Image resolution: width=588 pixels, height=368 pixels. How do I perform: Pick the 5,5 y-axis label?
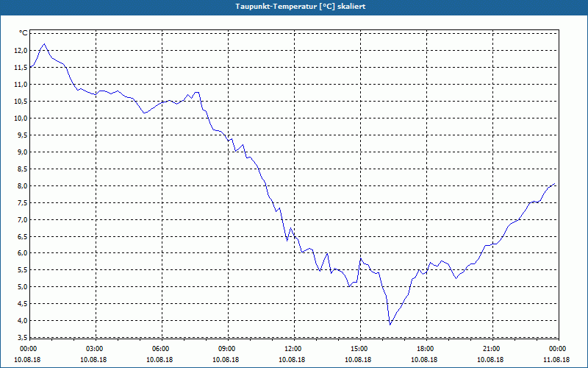tap(22, 270)
